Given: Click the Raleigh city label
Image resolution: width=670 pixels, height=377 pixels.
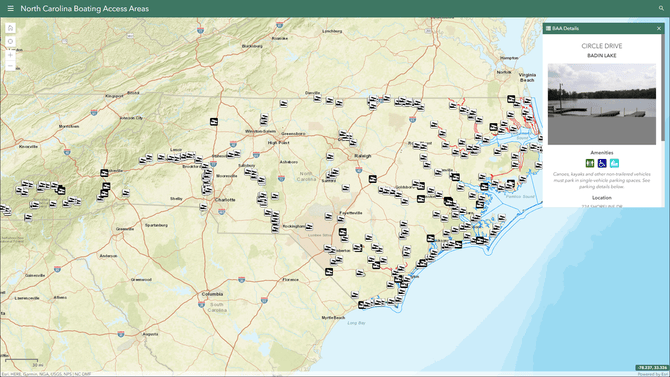Looking at the screenshot, I should pos(362,156).
